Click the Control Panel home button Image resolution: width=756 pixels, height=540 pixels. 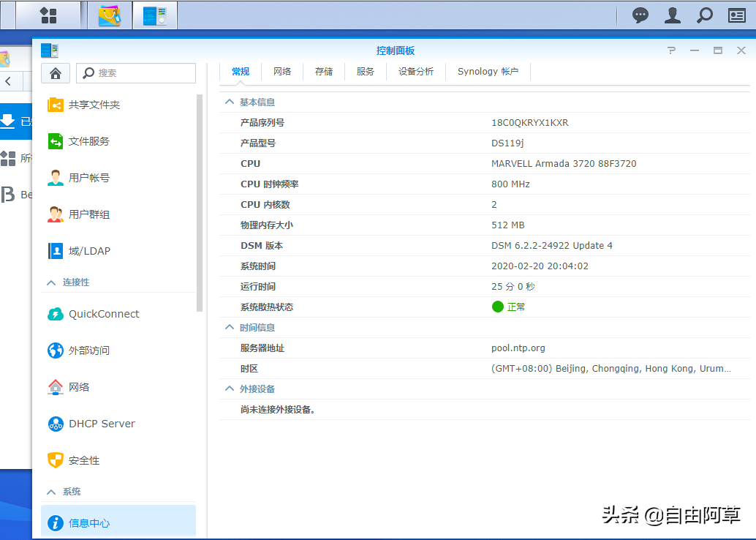[56, 73]
